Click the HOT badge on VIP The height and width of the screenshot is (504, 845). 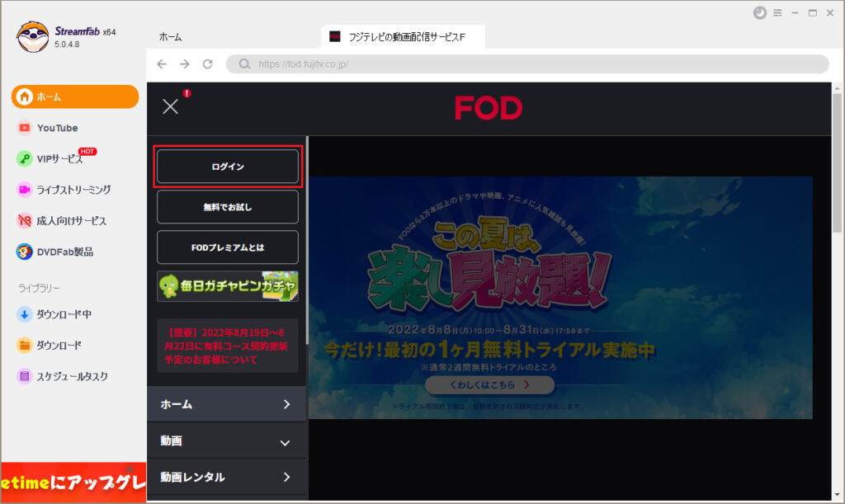click(87, 151)
